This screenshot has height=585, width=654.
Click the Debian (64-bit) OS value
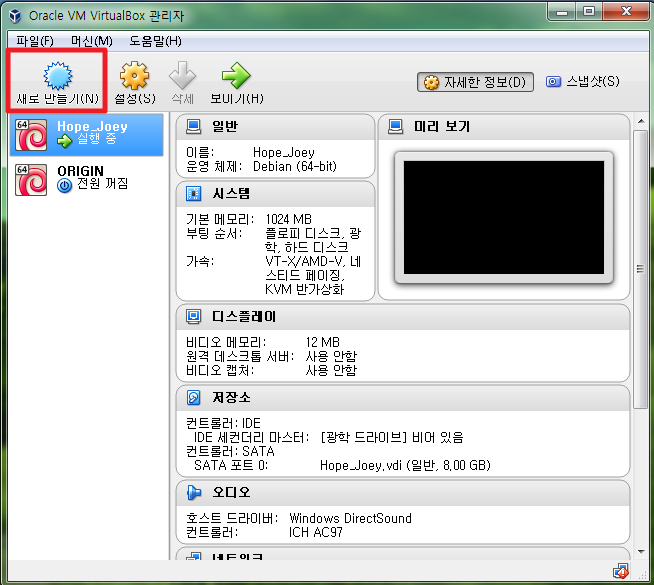[295, 166]
